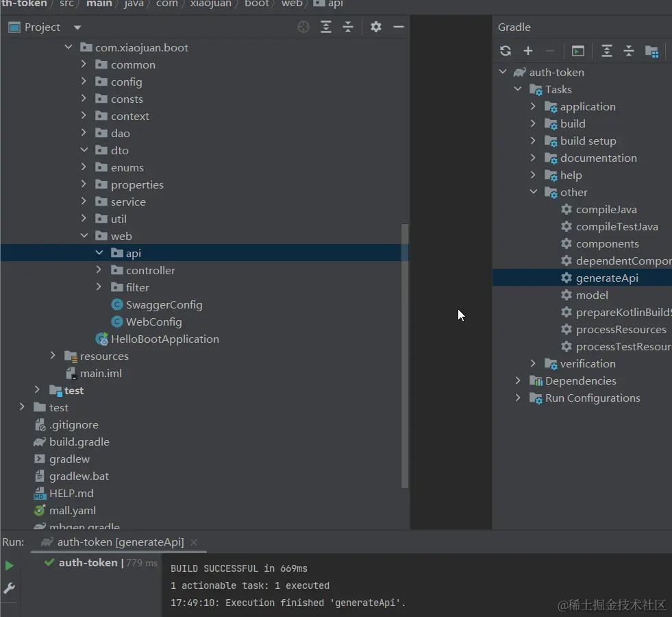This screenshot has width=672, height=617.
Task: Click the locate/select opened file icon
Action: [303, 27]
